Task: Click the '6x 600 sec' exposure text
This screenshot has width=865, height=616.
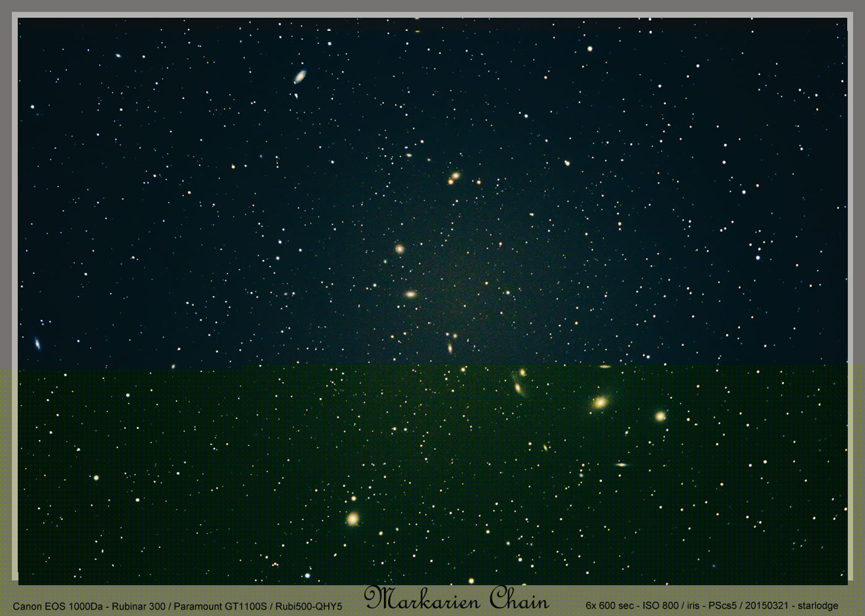Action: pyautogui.click(x=610, y=605)
